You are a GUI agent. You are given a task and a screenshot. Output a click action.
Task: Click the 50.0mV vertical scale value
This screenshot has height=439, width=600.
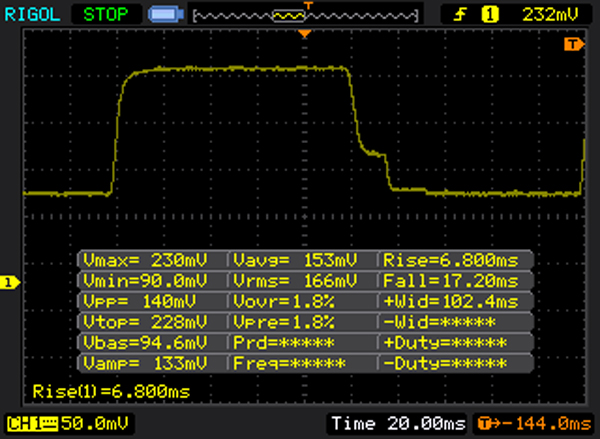tap(95, 424)
